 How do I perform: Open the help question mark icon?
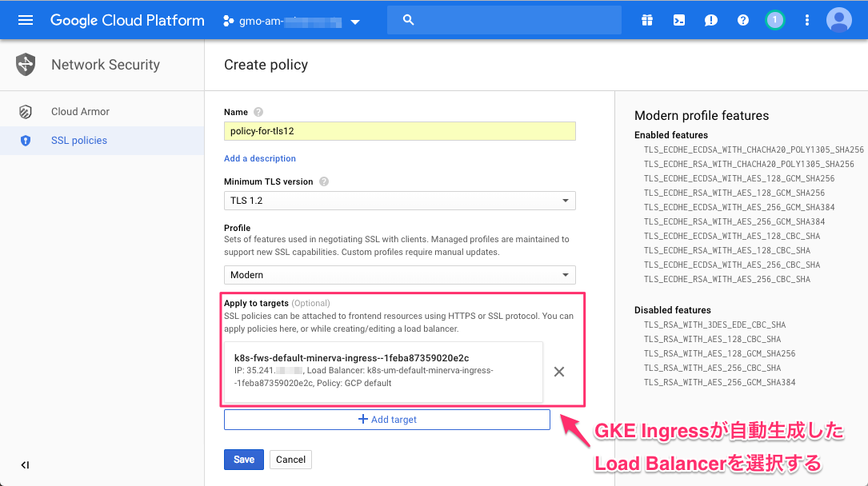point(742,20)
